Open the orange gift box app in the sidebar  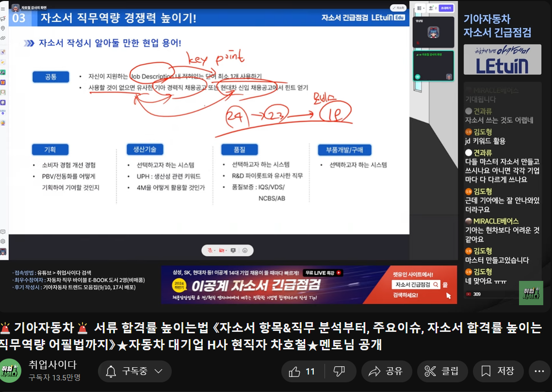click(x=3, y=82)
